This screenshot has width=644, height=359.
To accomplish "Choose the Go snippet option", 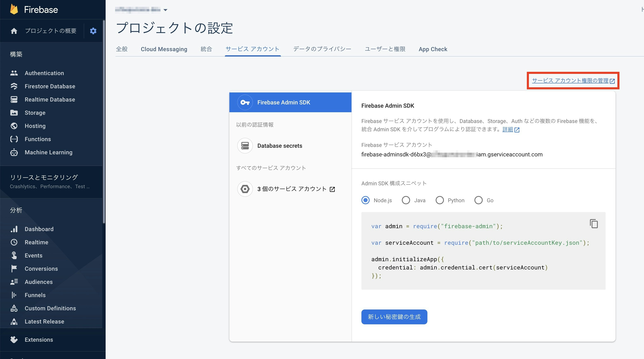I will coord(478,200).
